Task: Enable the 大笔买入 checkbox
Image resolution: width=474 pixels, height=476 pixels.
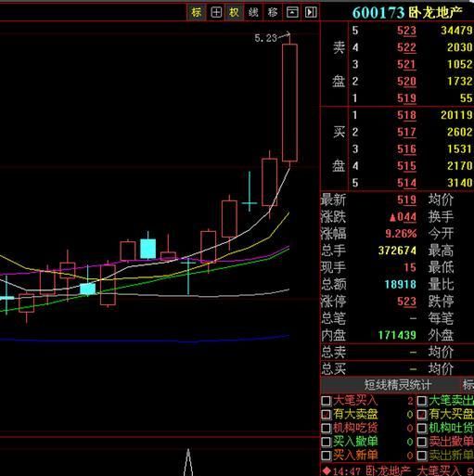Action: tap(326, 401)
